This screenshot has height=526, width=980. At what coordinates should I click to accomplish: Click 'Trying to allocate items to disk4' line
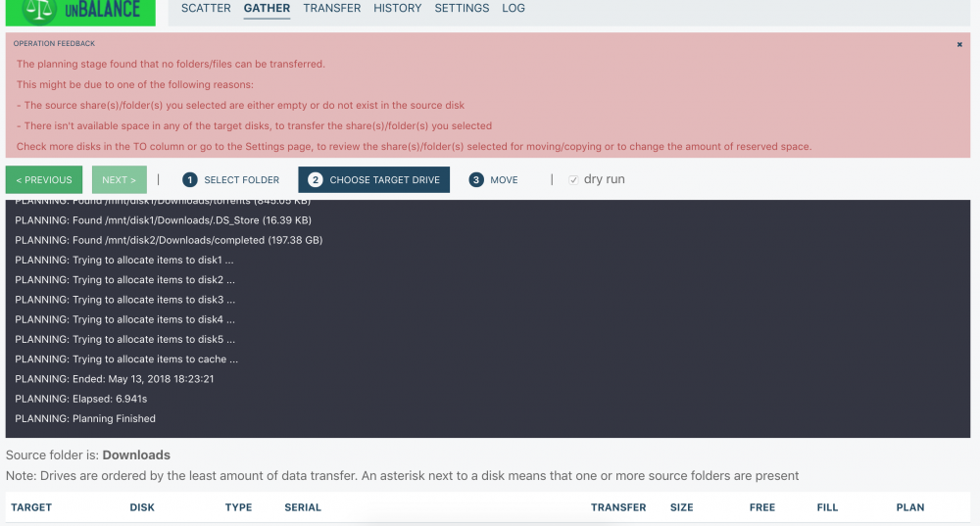125,319
